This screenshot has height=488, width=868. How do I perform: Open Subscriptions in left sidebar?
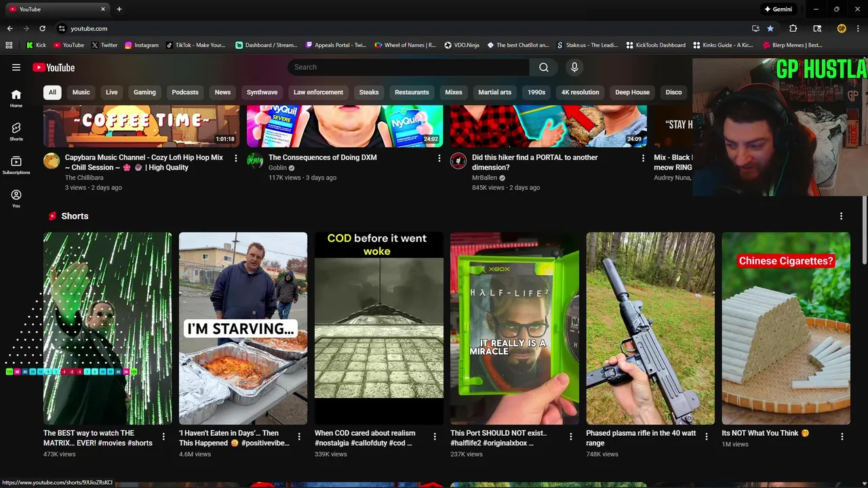(16, 165)
